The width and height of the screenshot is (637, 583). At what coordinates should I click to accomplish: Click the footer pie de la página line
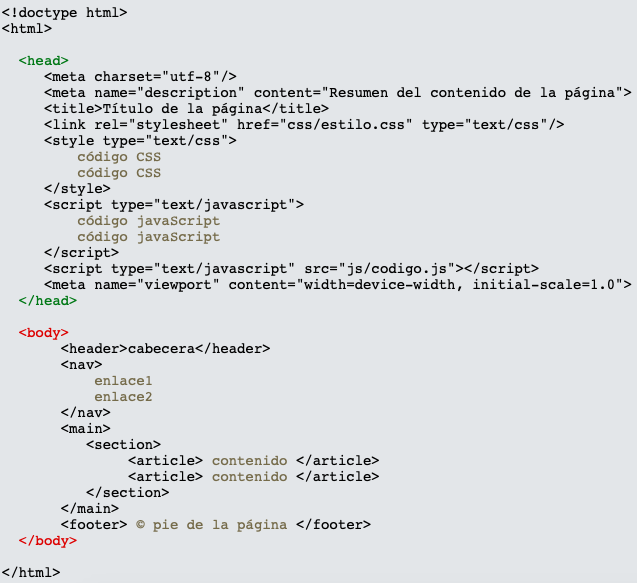(x=216, y=524)
